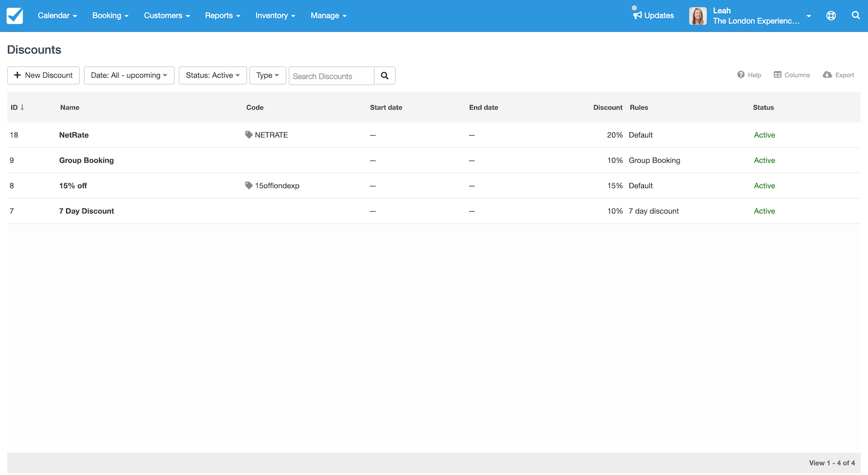Open Help with the question mark icon
Viewport: 868px width, 475px height.
pyautogui.click(x=749, y=75)
